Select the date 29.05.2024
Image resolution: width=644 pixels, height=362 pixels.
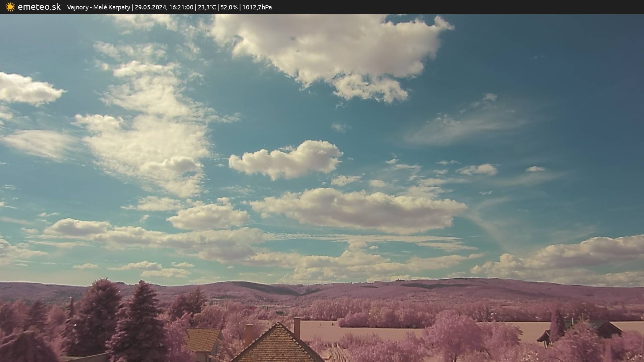tap(150, 7)
